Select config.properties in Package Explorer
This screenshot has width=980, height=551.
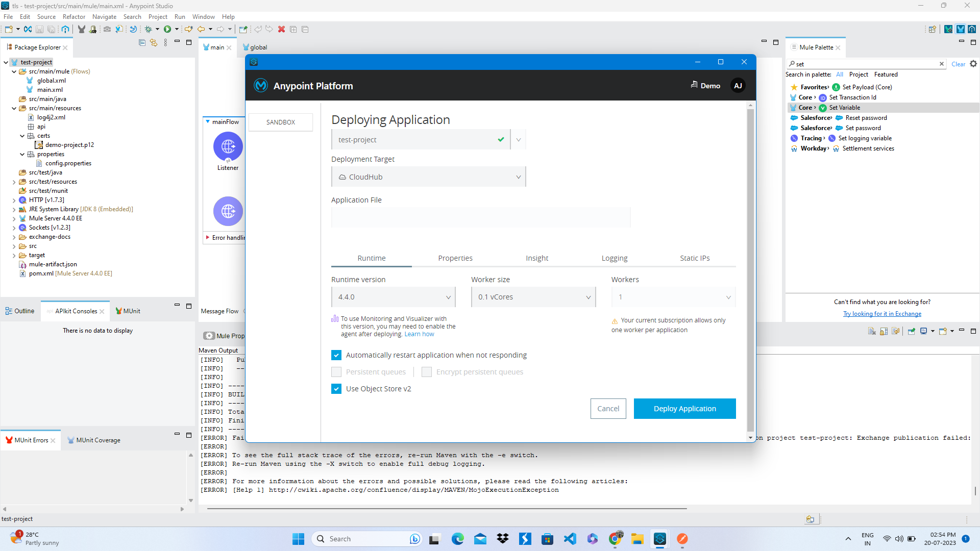click(68, 163)
